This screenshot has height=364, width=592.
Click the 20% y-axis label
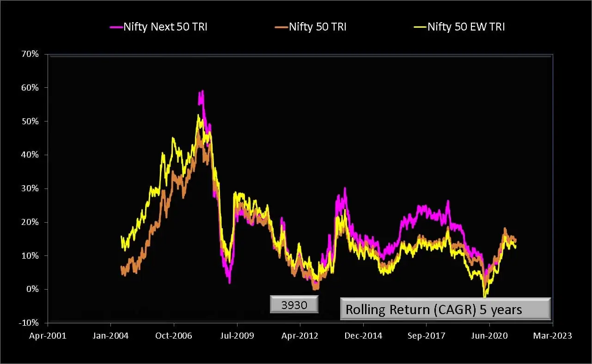coord(30,222)
